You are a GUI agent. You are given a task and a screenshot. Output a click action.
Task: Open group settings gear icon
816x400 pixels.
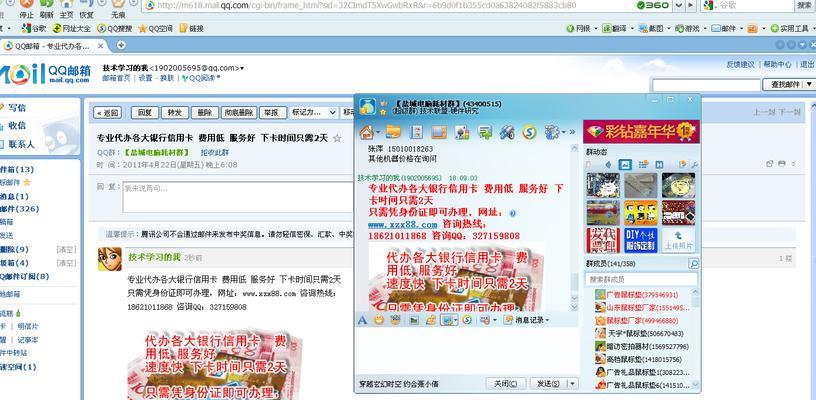point(551,132)
